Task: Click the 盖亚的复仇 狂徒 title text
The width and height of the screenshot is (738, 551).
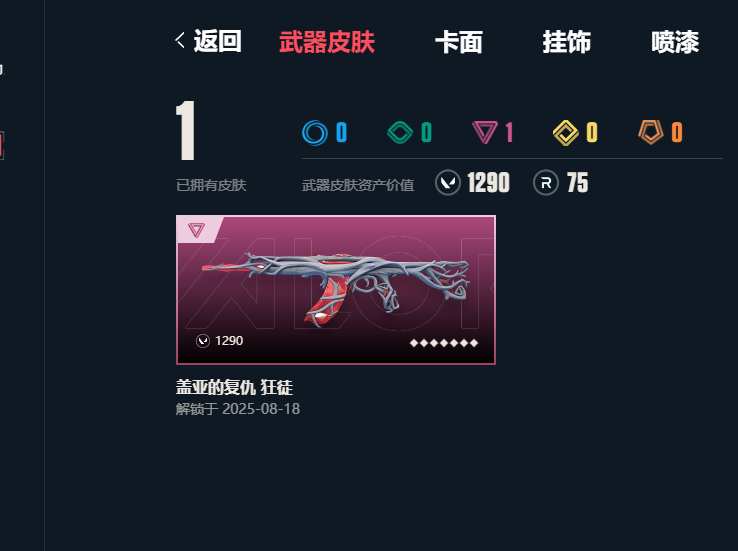Action: click(x=234, y=388)
